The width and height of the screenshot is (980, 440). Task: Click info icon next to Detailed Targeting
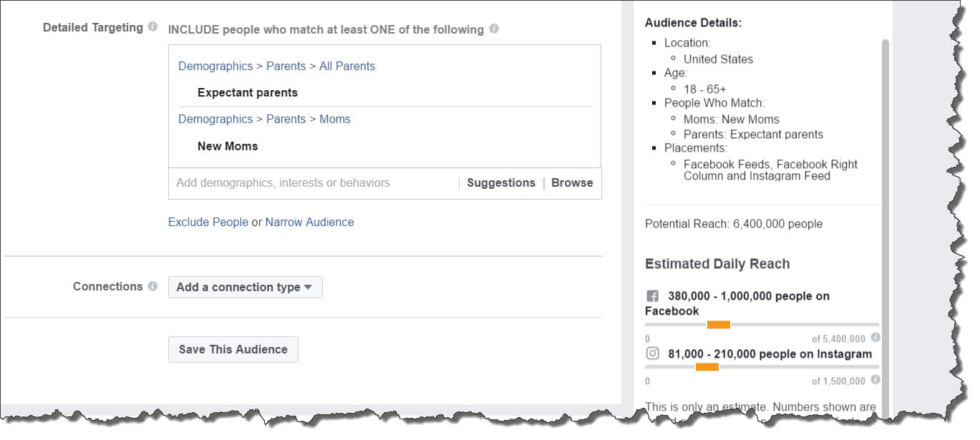152,27
